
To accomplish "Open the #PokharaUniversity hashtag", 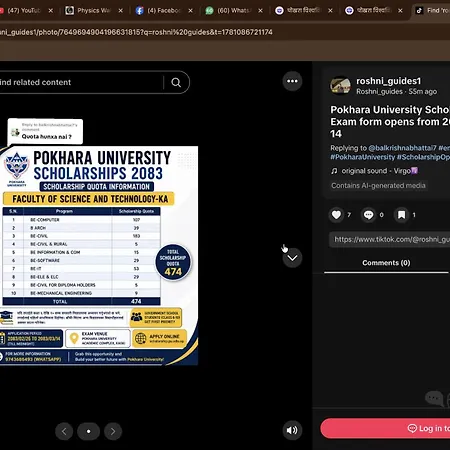I will tap(362, 157).
